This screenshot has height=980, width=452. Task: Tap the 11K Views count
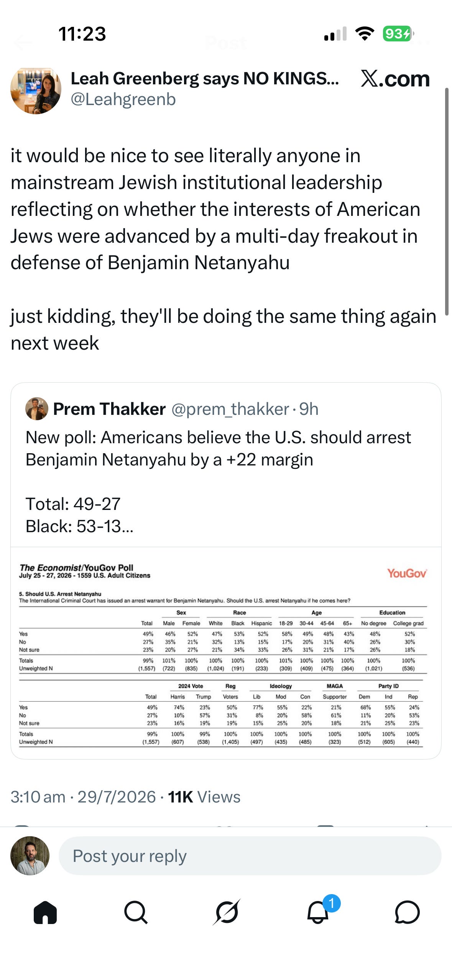click(204, 797)
